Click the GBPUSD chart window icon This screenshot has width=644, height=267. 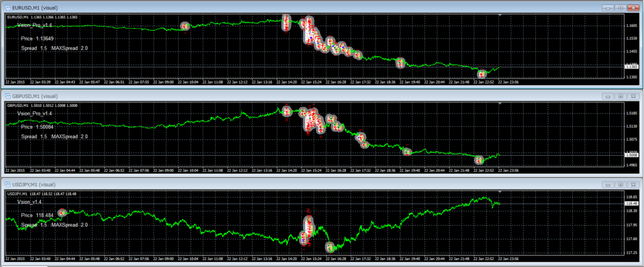[x=8, y=96]
